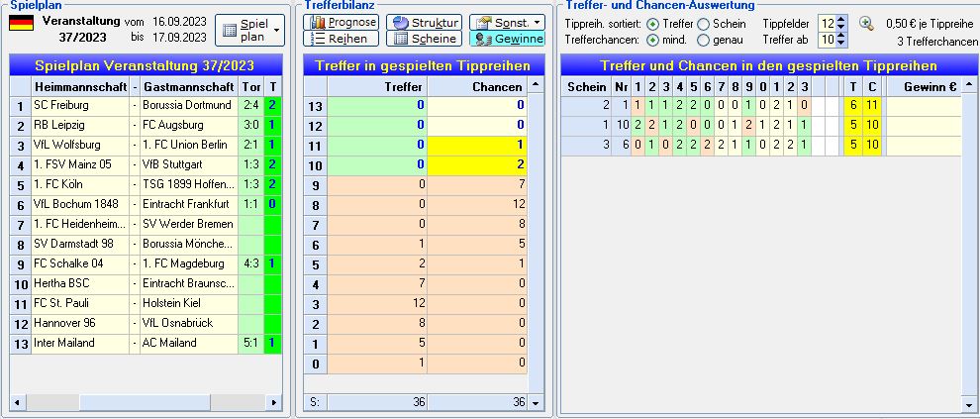Viewport: 980px width, 419px height.
Task: Open the Prognose view
Action: (342, 23)
